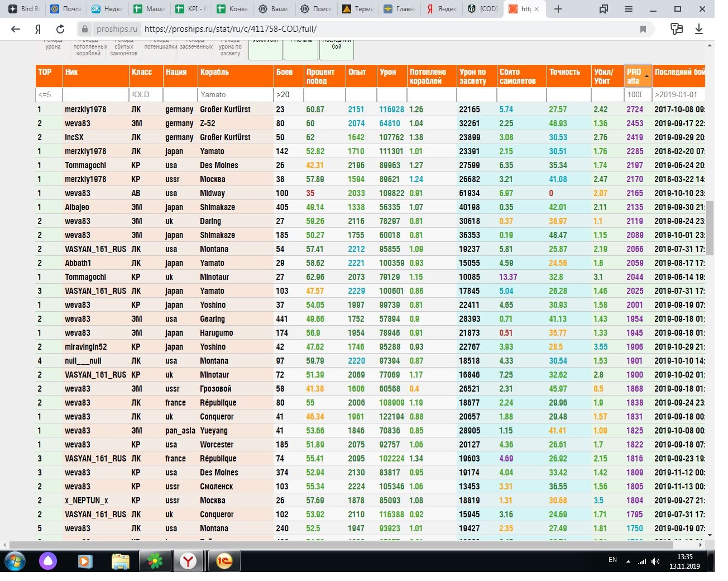This screenshot has width=728, height=581.
Task: Sort table by Боев column header
Action: click(x=288, y=76)
